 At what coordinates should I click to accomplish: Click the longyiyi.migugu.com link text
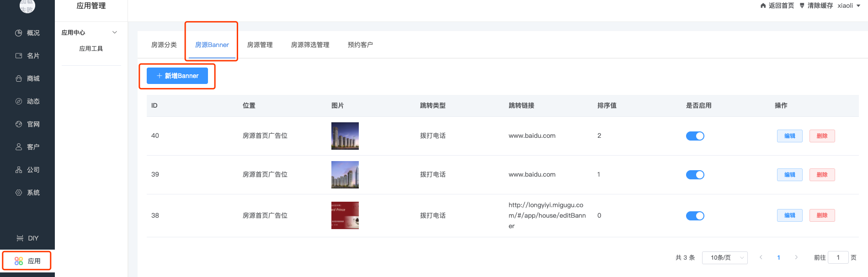547,215
